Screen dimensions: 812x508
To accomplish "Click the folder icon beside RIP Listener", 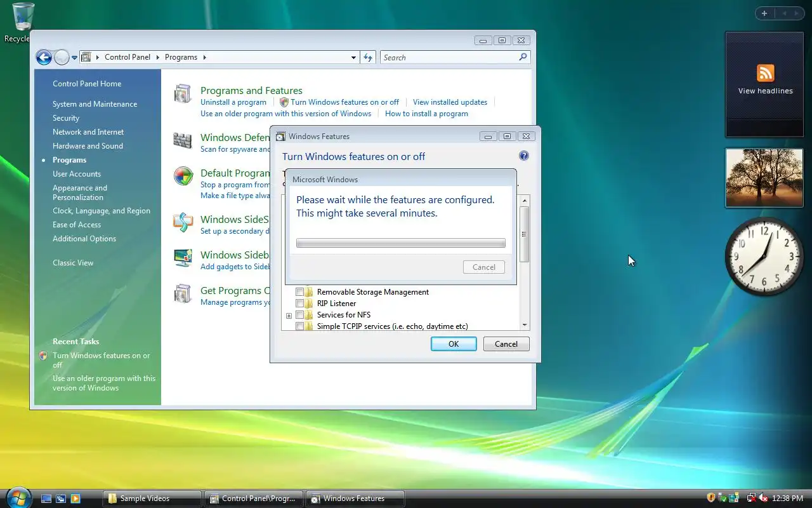I will point(309,304).
